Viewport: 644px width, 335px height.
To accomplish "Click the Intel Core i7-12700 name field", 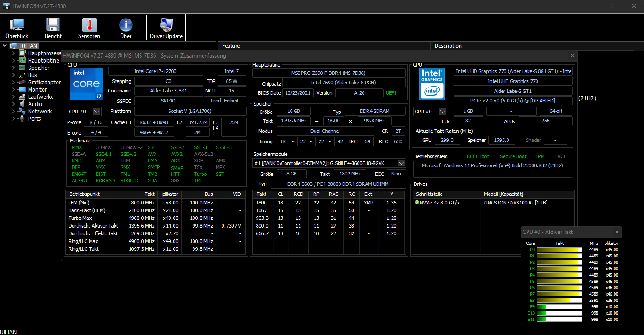I will (x=155, y=71).
